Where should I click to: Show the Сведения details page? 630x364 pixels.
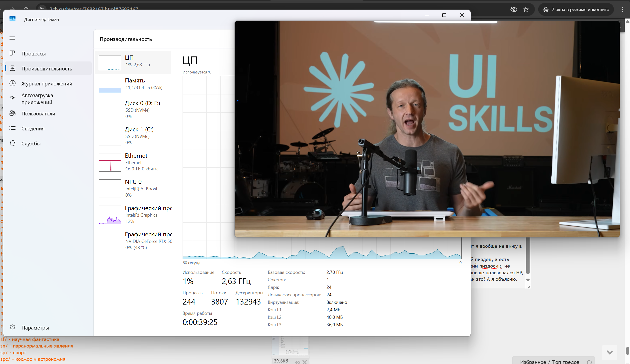(48, 128)
